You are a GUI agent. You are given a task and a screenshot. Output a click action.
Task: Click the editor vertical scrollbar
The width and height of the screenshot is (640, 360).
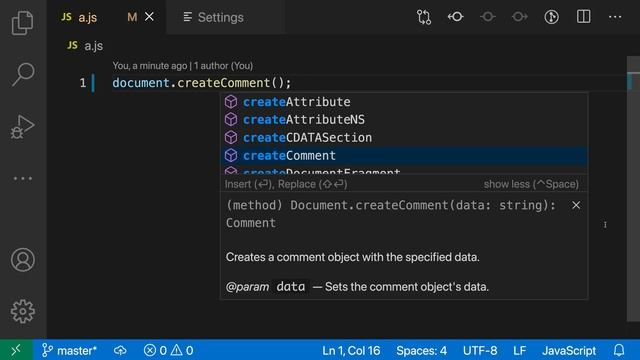[x=633, y=188]
